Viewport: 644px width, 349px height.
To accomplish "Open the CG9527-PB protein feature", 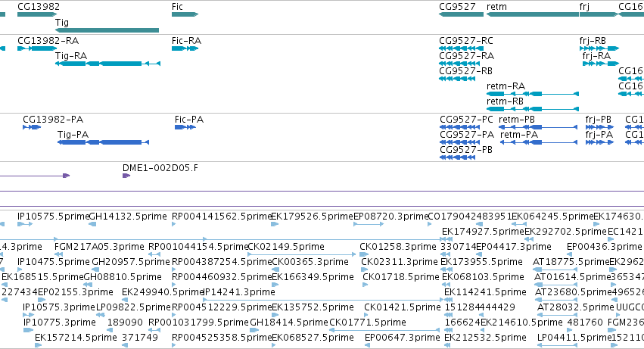I will pos(458,157).
